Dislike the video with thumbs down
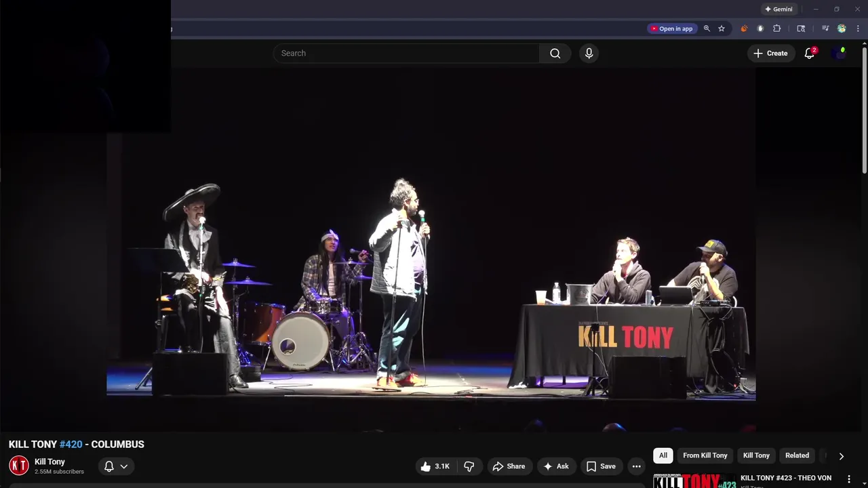Image resolution: width=868 pixels, height=488 pixels. pos(469,466)
